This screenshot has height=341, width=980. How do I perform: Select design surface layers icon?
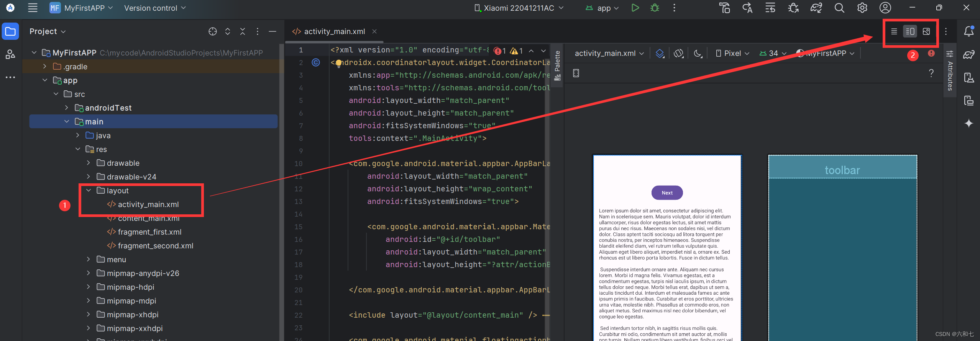pyautogui.click(x=660, y=54)
